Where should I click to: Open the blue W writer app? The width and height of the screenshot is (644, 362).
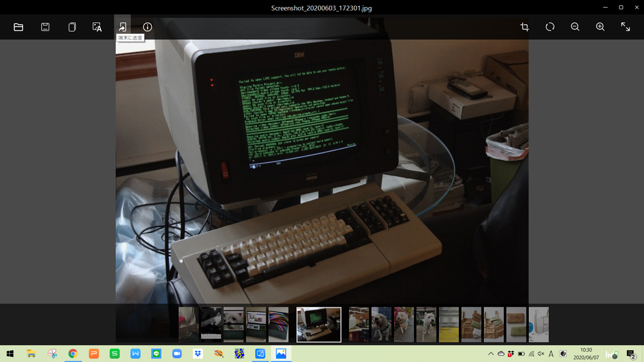pyautogui.click(x=136, y=353)
